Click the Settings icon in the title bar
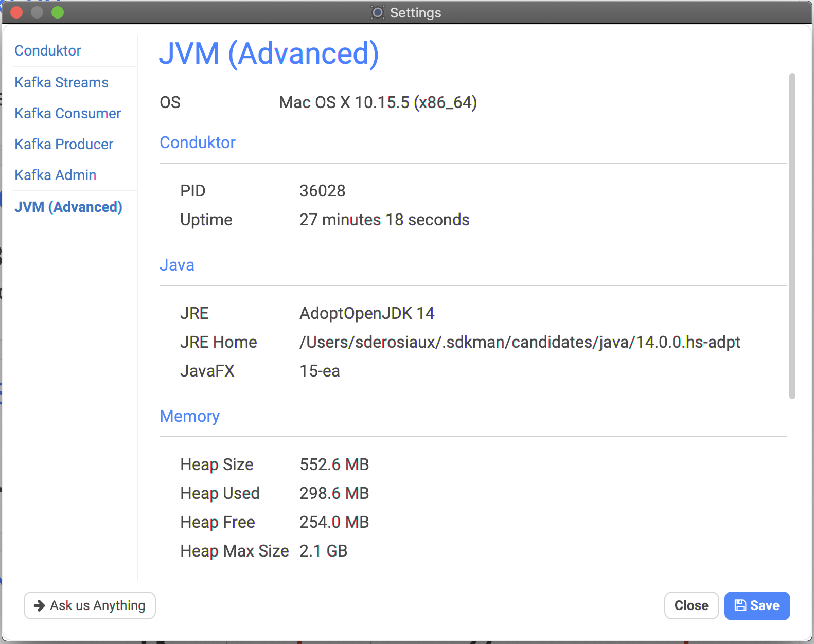This screenshot has height=644, width=814. click(x=378, y=12)
